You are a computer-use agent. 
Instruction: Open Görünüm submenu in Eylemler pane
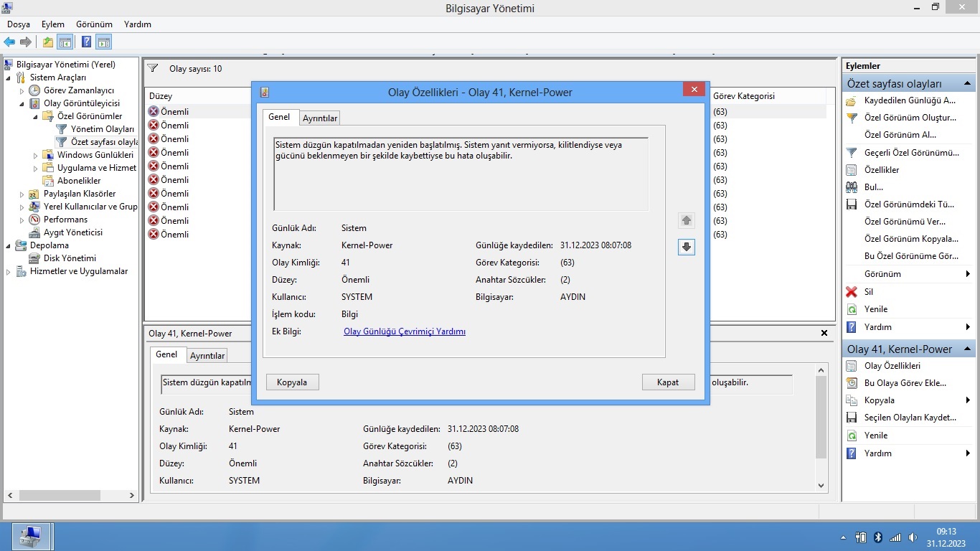pyautogui.click(x=909, y=274)
